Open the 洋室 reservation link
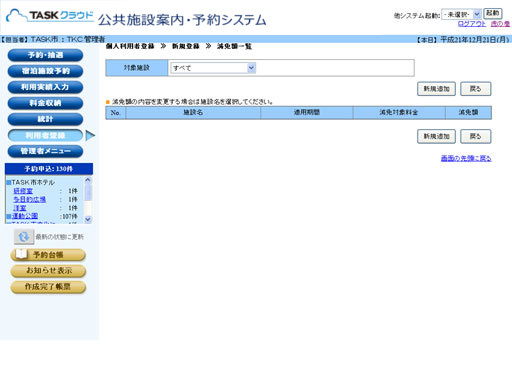 20,208
